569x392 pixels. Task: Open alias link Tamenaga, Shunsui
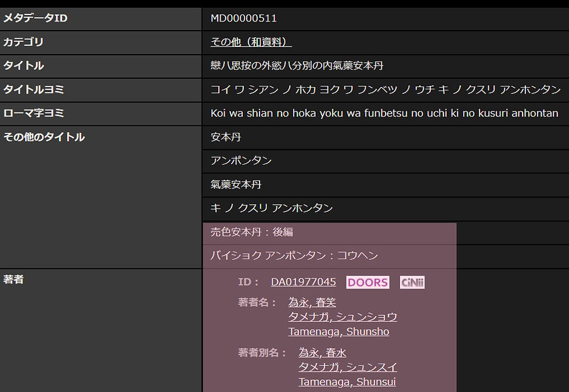[347, 382]
